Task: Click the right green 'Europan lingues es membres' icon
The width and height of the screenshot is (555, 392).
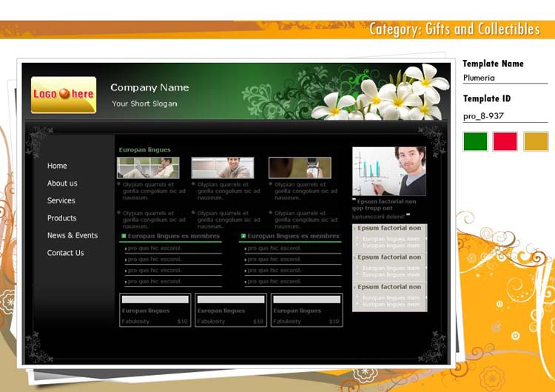Action: (x=243, y=237)
